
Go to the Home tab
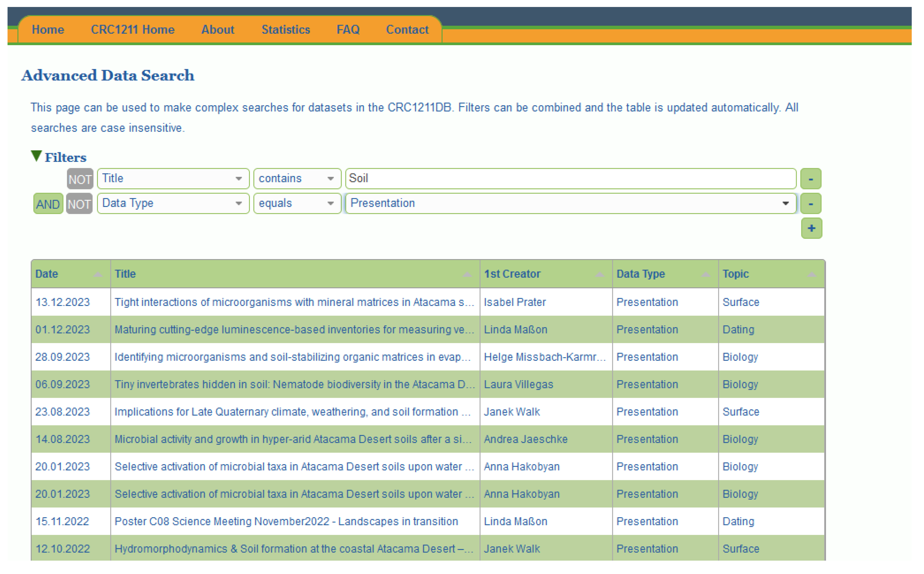click(x=48, y=30)
